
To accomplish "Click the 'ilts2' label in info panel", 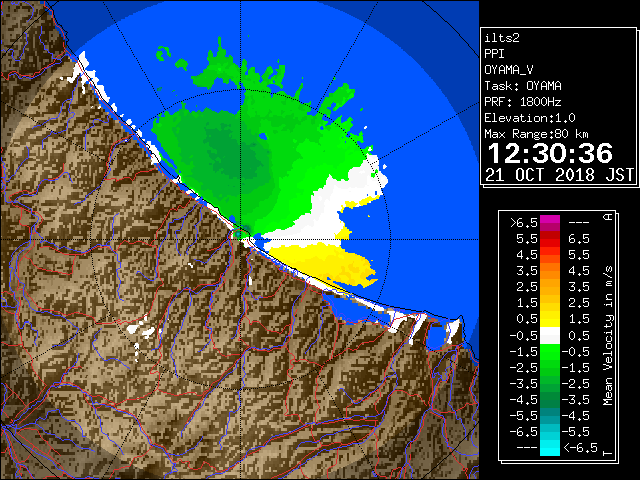I will (502, 38).
